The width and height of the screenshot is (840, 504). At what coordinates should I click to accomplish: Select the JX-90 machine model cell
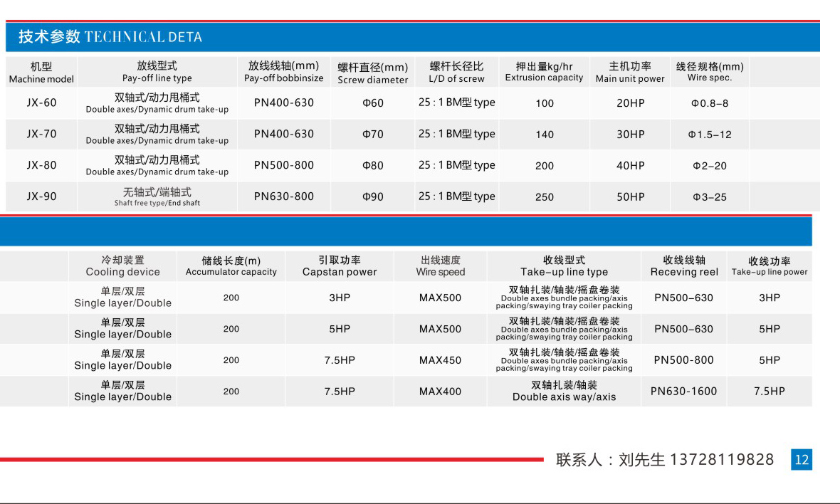click(x=41, y=196)
